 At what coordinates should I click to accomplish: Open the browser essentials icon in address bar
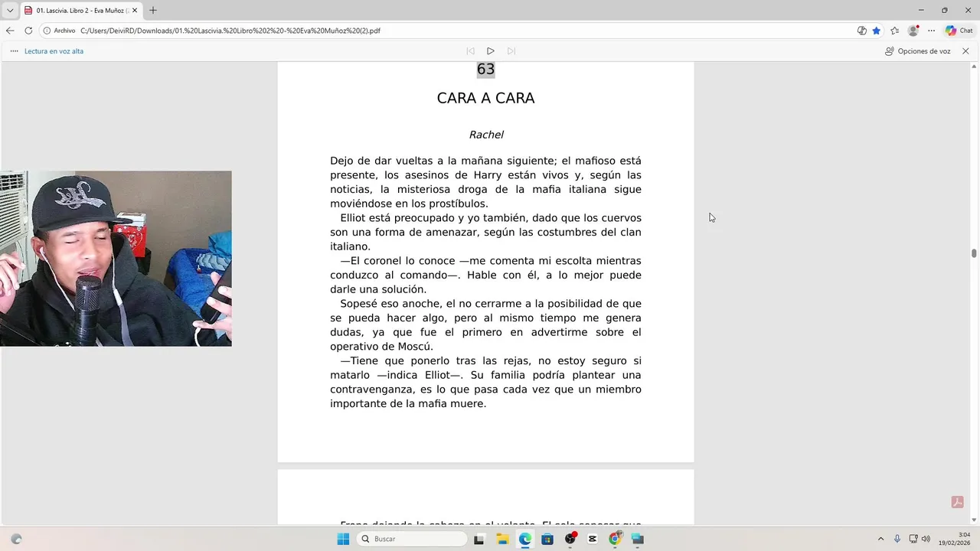pyautogui.click(x=862, y=31)
